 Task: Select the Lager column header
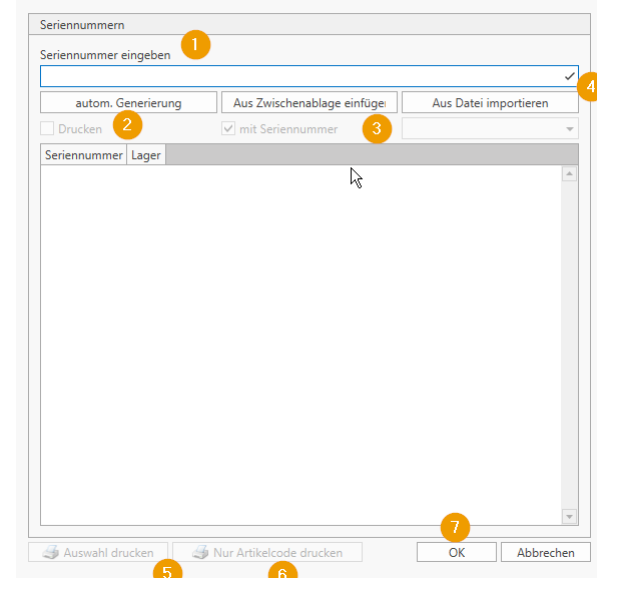coord(146,155)
